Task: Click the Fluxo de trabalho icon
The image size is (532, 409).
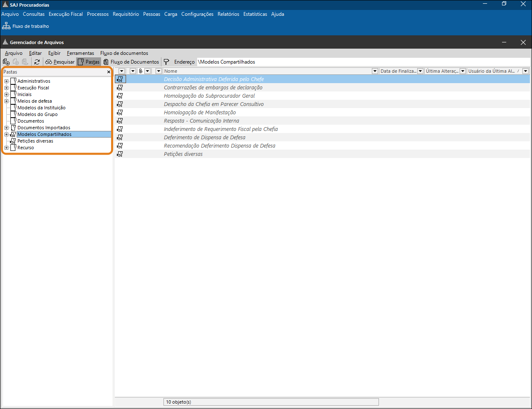Action: (6, 26)
